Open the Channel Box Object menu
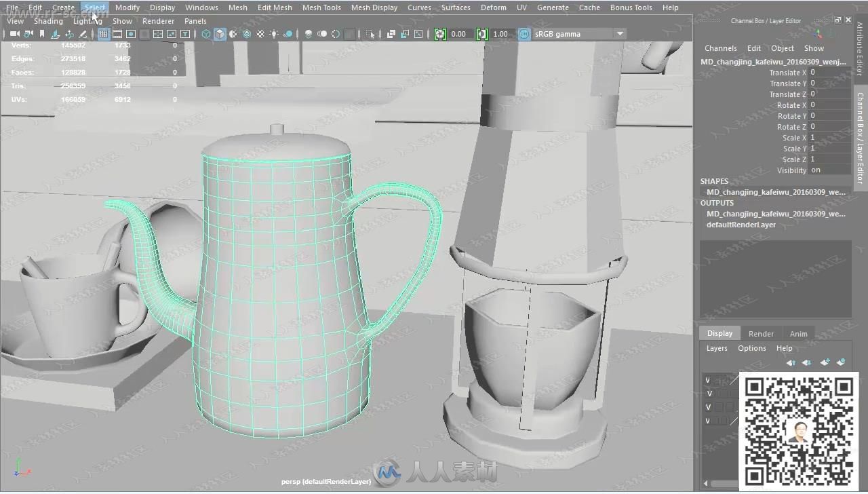 tap(782, 48)
